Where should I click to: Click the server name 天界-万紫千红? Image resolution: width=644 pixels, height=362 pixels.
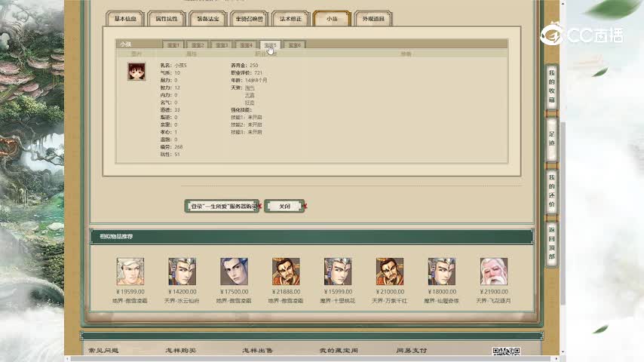point(390,301)
